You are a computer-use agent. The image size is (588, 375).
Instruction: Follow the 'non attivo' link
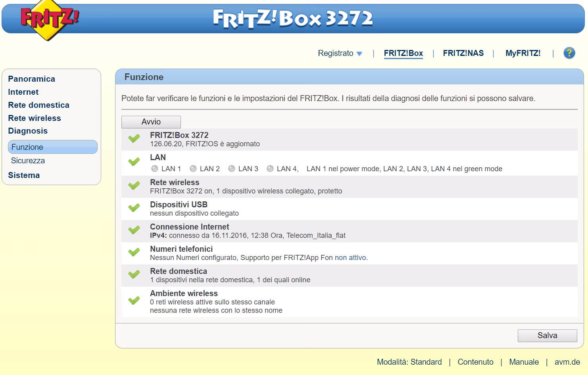click(x=350, y=258)
